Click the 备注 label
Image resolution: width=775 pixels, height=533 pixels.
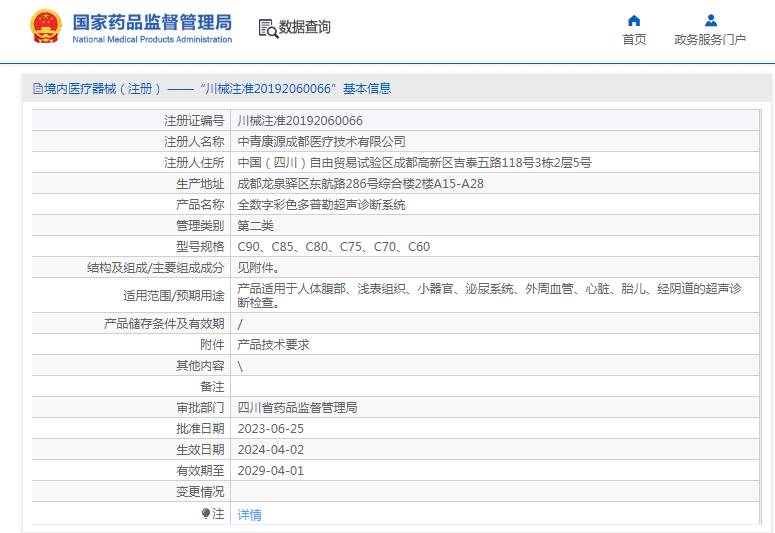tap(212, 387)
